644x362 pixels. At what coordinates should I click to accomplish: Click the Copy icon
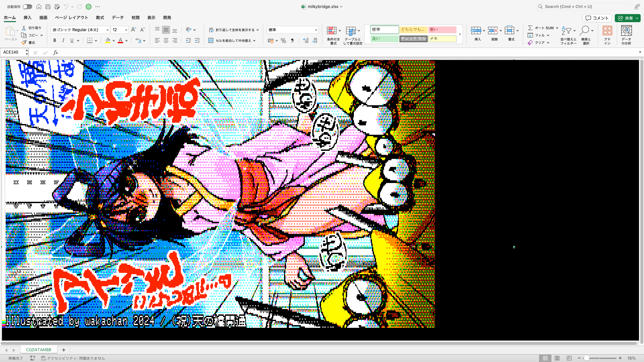coord(24,35)
